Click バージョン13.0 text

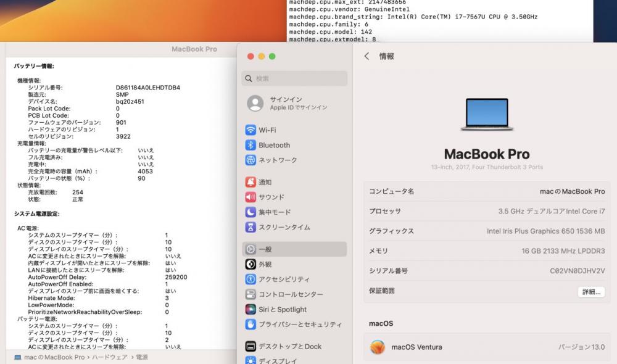pyautogui.click(x=581, y=347)
